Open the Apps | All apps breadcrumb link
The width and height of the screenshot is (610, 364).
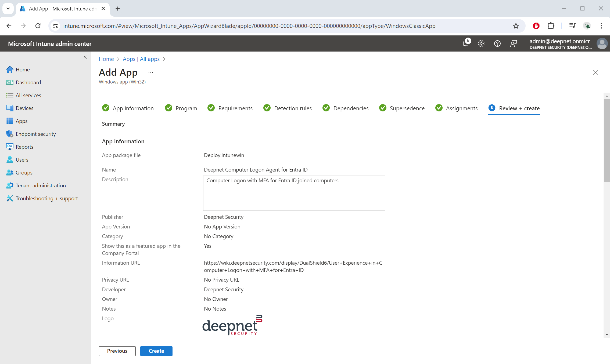click(x=141, y=59)
